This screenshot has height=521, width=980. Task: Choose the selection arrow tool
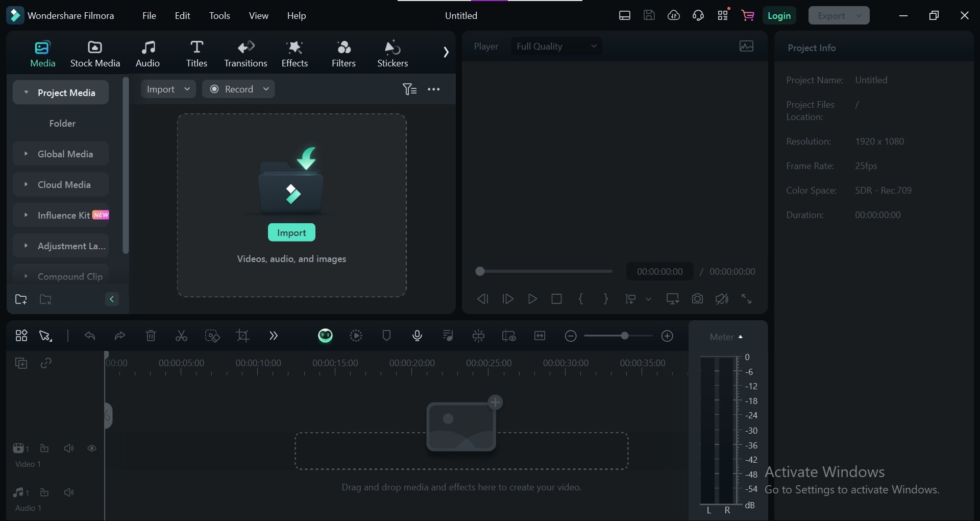(45, 336)
